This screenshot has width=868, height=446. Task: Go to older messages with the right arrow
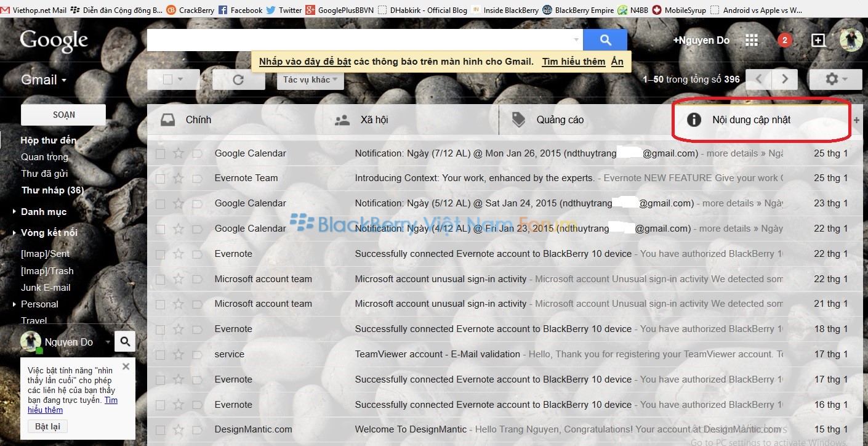tap(785, 79)
